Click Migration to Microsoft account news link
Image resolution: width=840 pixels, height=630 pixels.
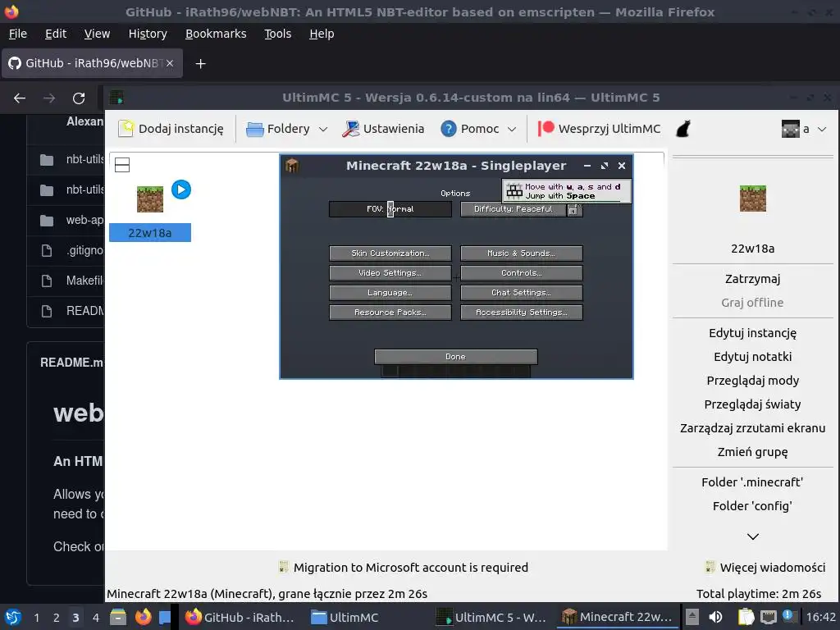[404, 568]
